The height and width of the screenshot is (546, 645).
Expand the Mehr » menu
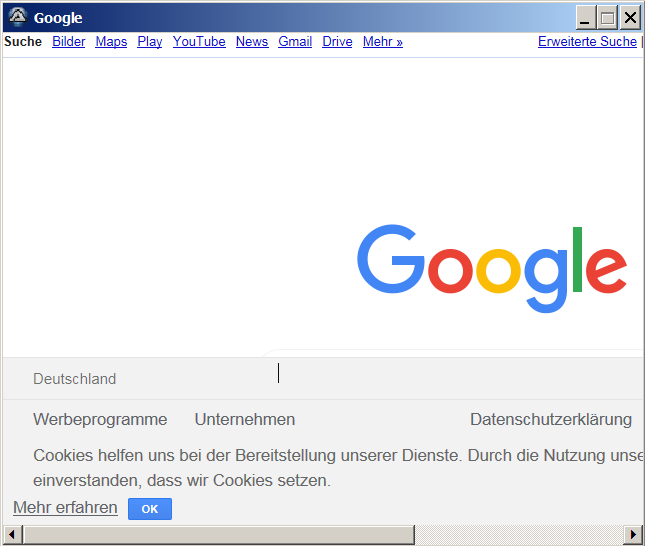click(x=382, y=42)
